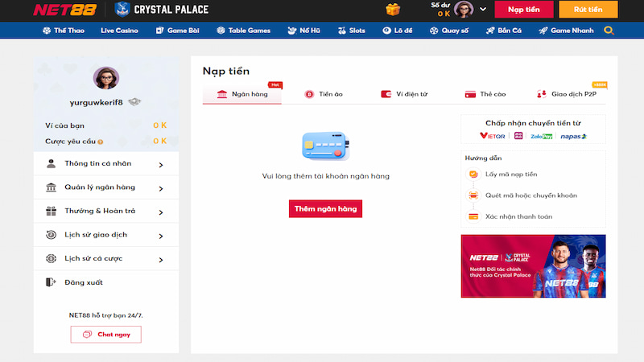Click the credit card illustration
The image size is (644, 362).
click(x=326, y=146)
